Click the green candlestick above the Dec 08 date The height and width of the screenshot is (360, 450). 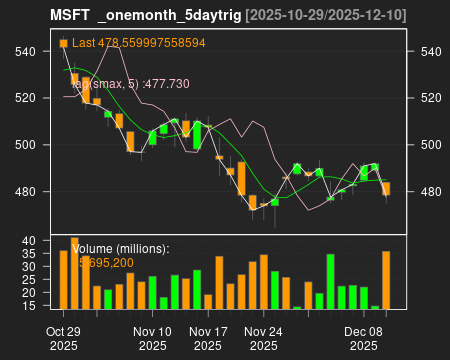pyautogui.click(x=364, y=173)
